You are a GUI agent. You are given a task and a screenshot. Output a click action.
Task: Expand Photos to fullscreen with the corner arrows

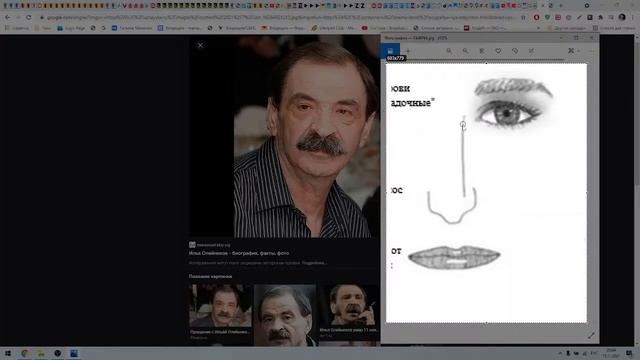click(x=591, y=336)
